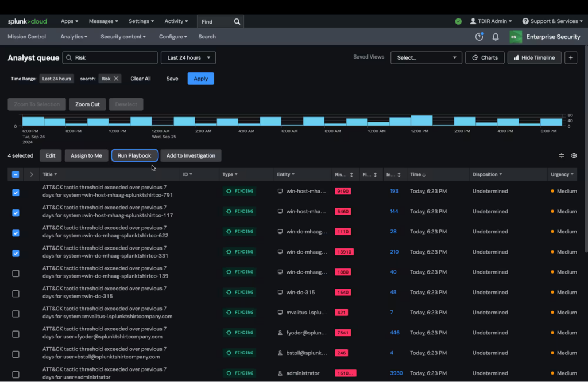Open the Saved Views Select dropdown
This screenshot has height=382, width=588.
426,57
